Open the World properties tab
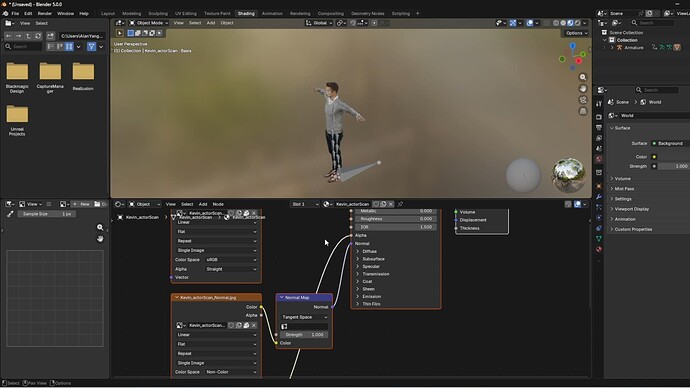This screenshot has height=388, width=690. (598, 159)
